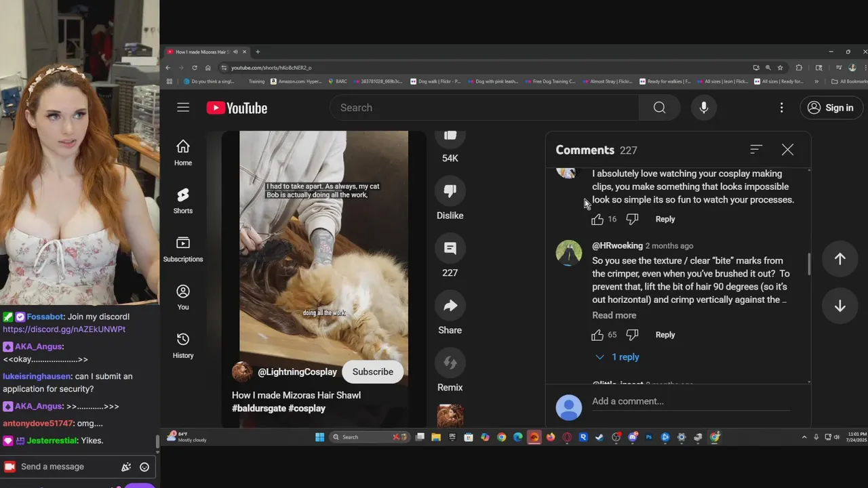Viewport: 868px width, 488px height.
Task: Switch to How I made Mizoras Hair tab
Action: (x=205, y=52)
